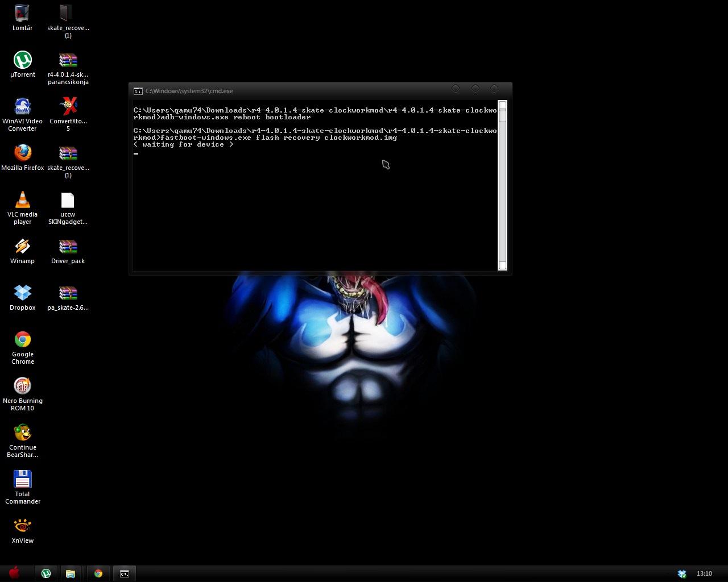The width and height of the screenshot is (728, 582).
Task: Click the "< waiting for device >" line
Action: (184, 144)
